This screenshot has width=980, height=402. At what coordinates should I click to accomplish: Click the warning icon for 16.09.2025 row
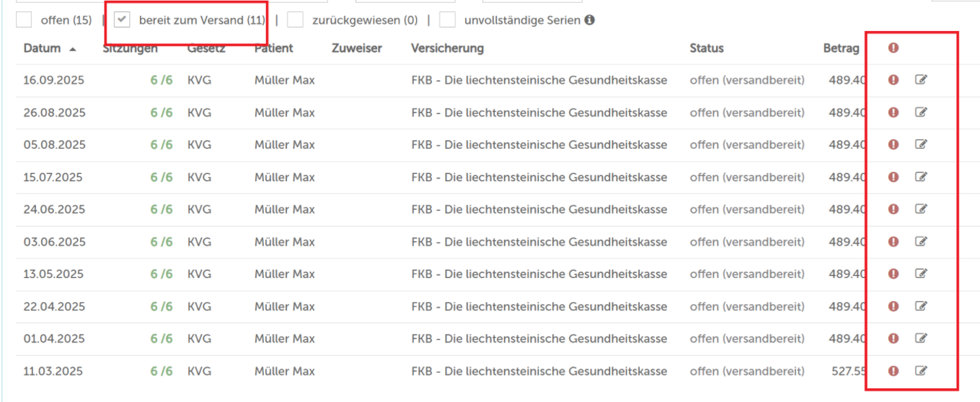coord(893,80)
